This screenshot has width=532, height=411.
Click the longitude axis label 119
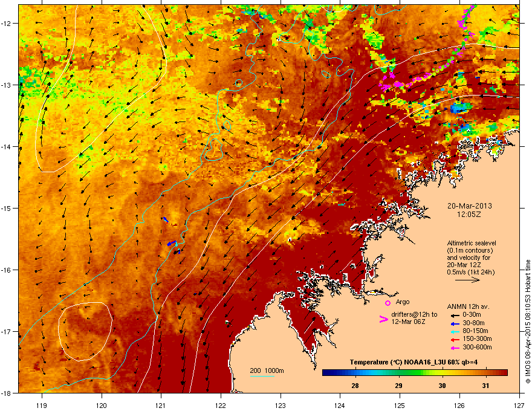(x=42, y=405)
